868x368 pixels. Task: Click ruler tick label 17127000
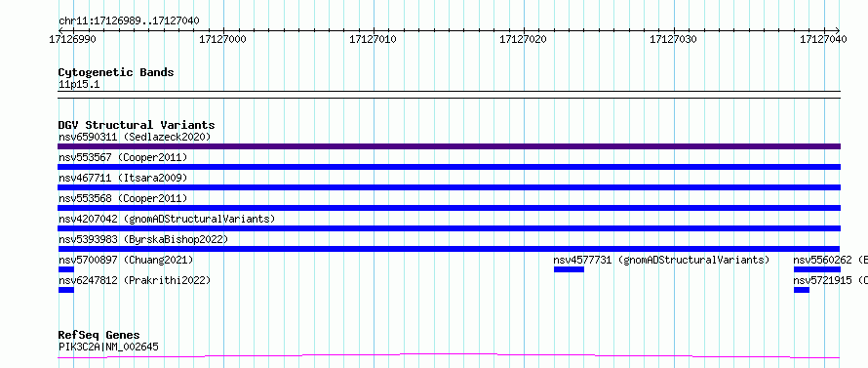pos(222,39)
